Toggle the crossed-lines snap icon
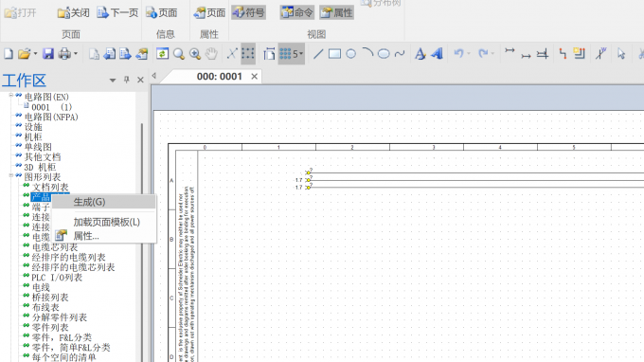 pos(232,54)
